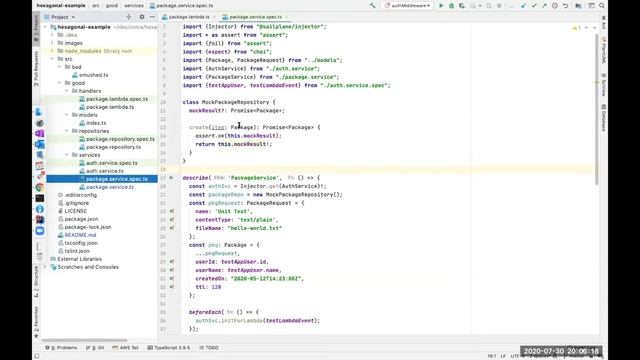
Task: Open Outlook from the dock
Action: (x=40, y=144)
